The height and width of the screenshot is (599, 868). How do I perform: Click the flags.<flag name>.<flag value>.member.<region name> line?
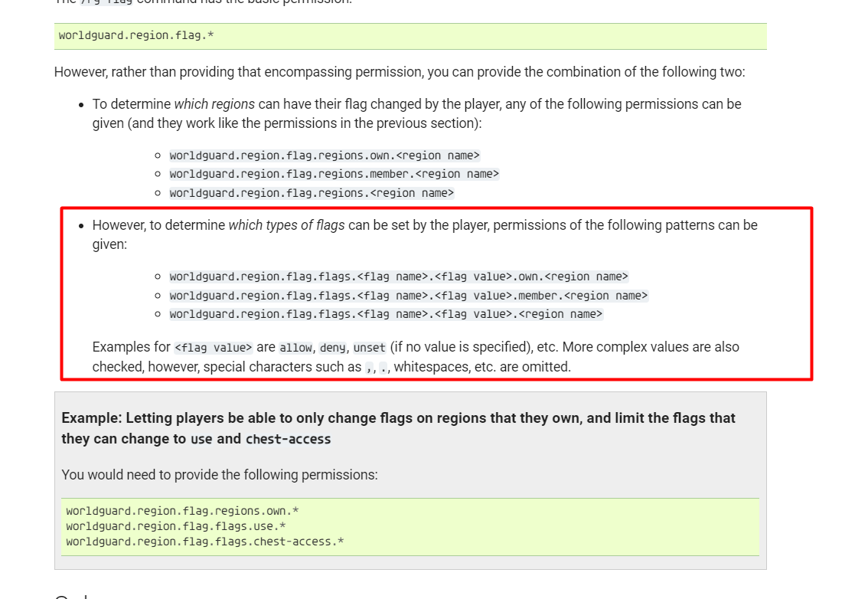[408, 296]
